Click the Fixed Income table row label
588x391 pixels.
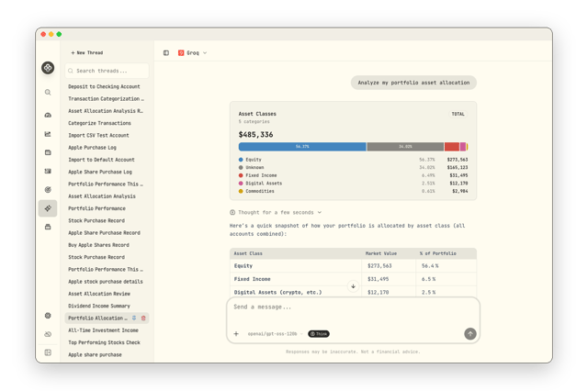tap(252, 279)
